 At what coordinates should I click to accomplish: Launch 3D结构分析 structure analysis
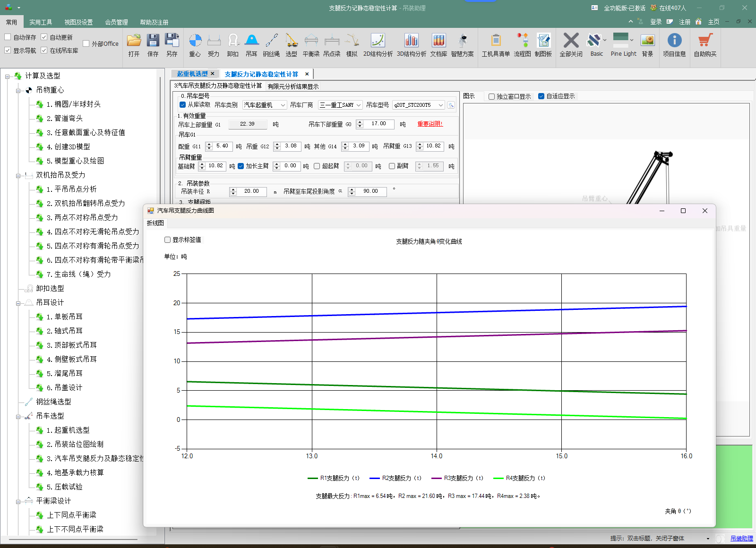(x=411, y=45)
